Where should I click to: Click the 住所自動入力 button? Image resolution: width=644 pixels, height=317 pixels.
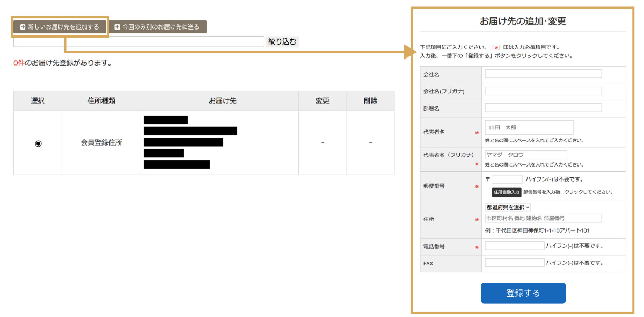[x=506, y=192]
